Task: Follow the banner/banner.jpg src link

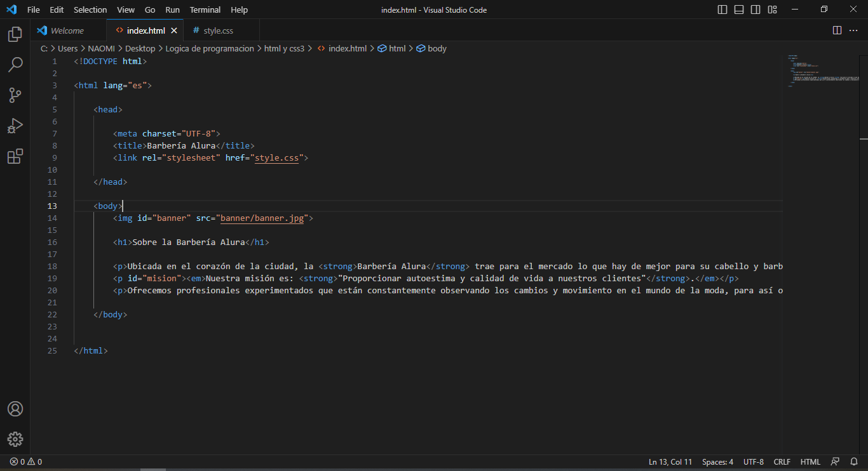Action: pyautogui.click(x=262, y=218)
